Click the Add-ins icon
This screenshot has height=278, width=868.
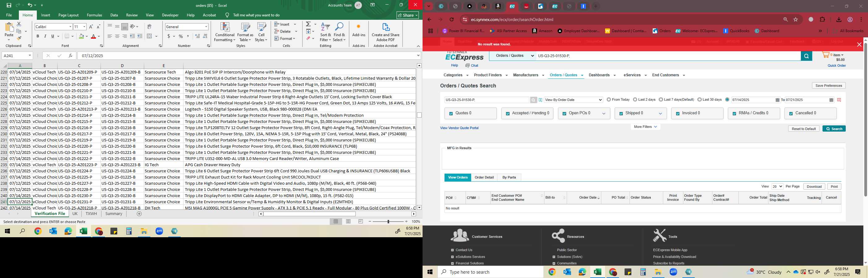pyautogui.click(x=359, y=30)
